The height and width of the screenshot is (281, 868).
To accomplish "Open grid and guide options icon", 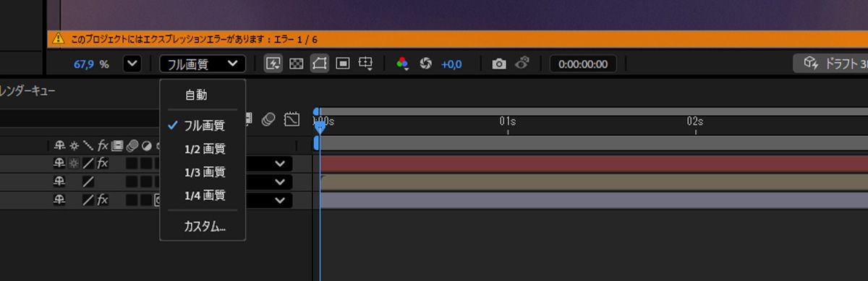I will 367,64.
